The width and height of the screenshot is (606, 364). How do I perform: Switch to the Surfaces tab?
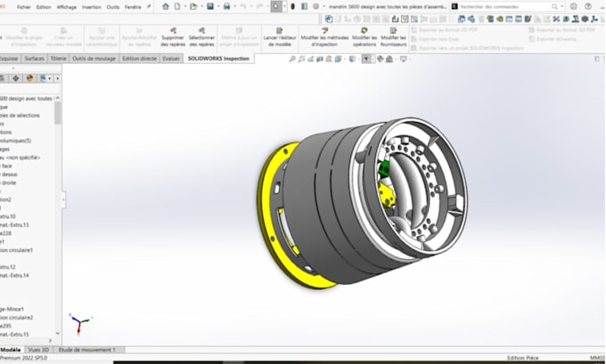click(35, 59)
